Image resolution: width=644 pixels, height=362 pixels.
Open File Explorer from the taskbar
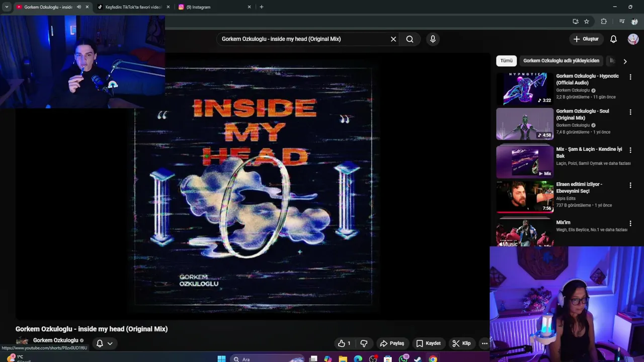tap(343, 358)
